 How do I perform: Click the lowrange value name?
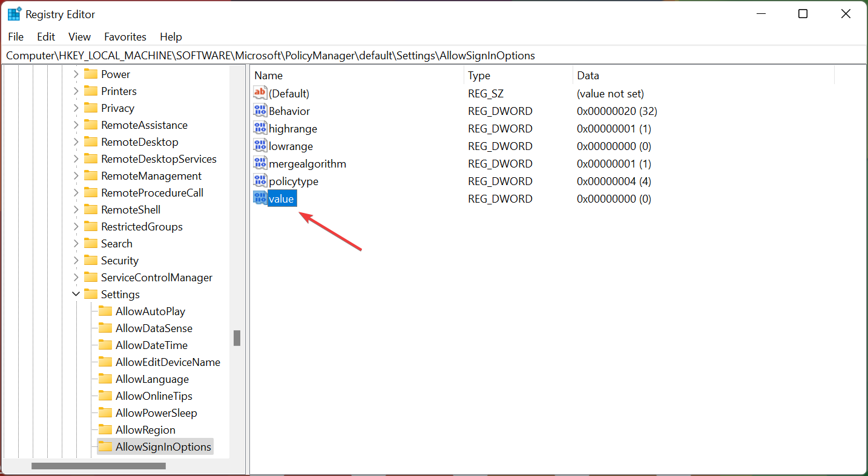[x=291, y=146]
